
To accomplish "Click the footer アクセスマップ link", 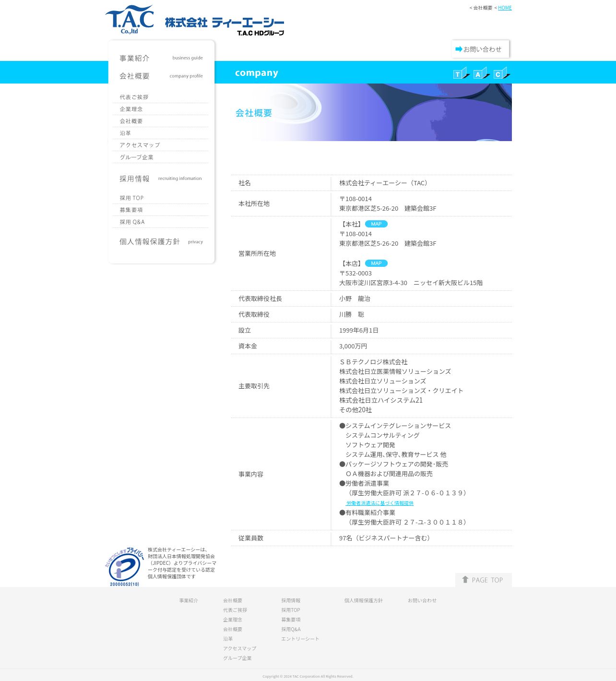I will click(x=239, y=648).
